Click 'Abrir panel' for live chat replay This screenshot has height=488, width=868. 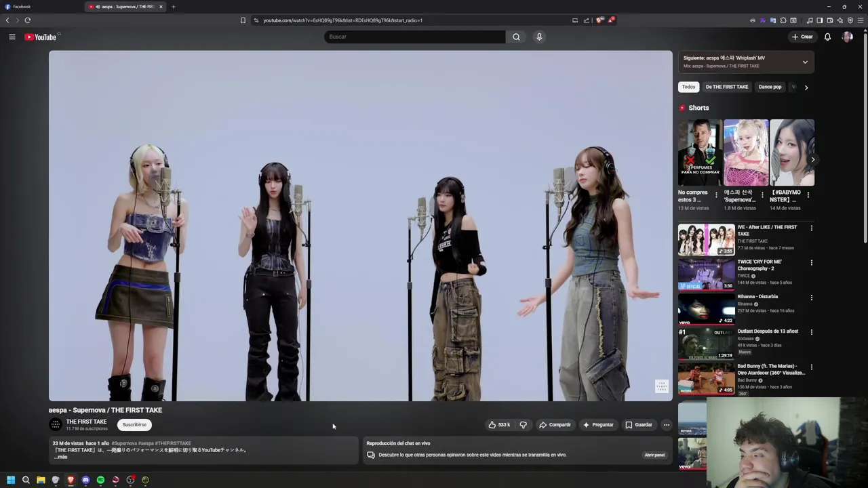(x=654, y=455)
